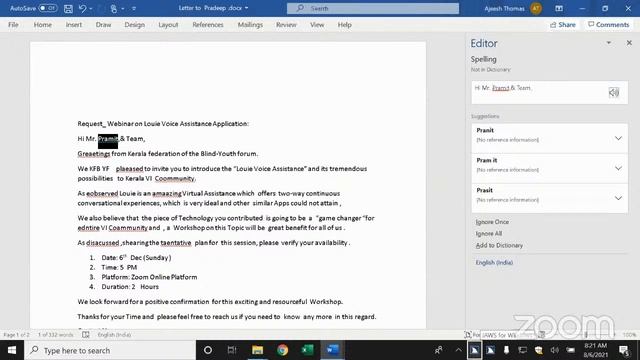Close the Editor pane
The width and height of the screenshot is (640, 360).
pyautogui.click(x=629, y=43)
